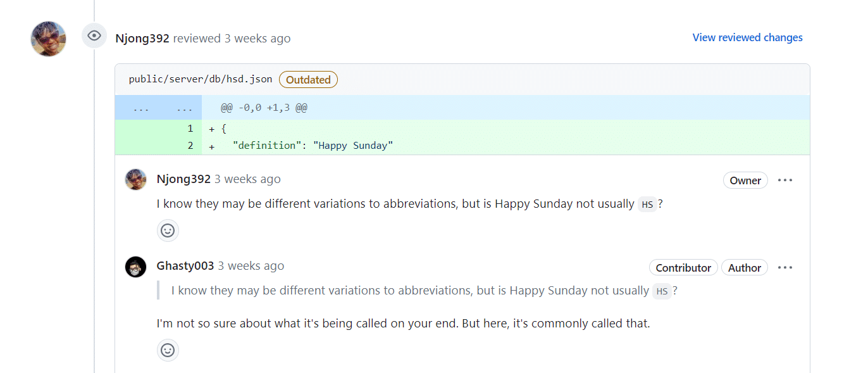The image size is (868, 373).
Task: Select diff line number 2
Action: (190, 146)
